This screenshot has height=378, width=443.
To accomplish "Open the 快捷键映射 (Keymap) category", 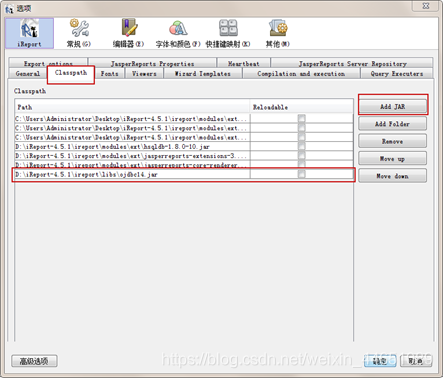I will tap(228, 33).
